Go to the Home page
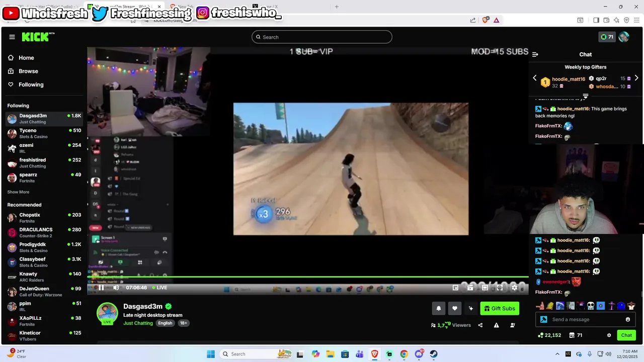Image resolution: width=644 pixels, height=362 pixels. [x=21, y=58]
